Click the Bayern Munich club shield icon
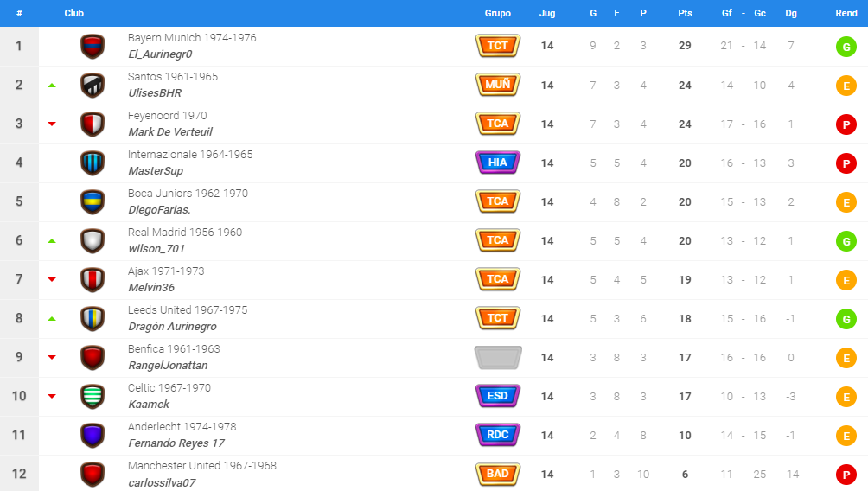The width and height of the screenshot is (868, 491). click(x=93, y=46)
